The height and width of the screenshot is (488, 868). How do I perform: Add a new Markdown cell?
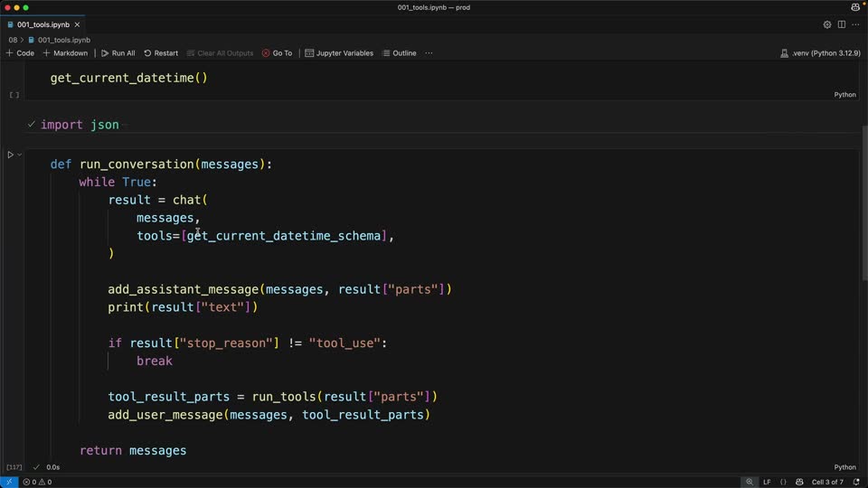click(x=65, y=53)
